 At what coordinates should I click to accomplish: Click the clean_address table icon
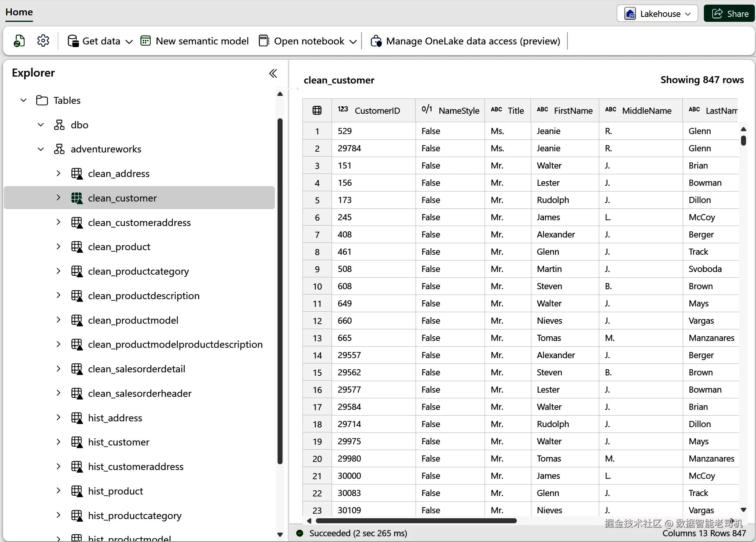[77, 174]
